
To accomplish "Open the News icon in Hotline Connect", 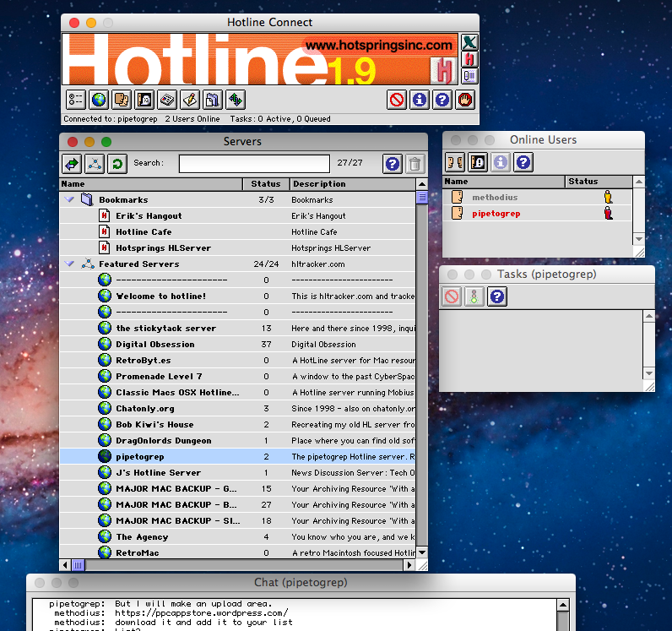I will tap(167, 100).
